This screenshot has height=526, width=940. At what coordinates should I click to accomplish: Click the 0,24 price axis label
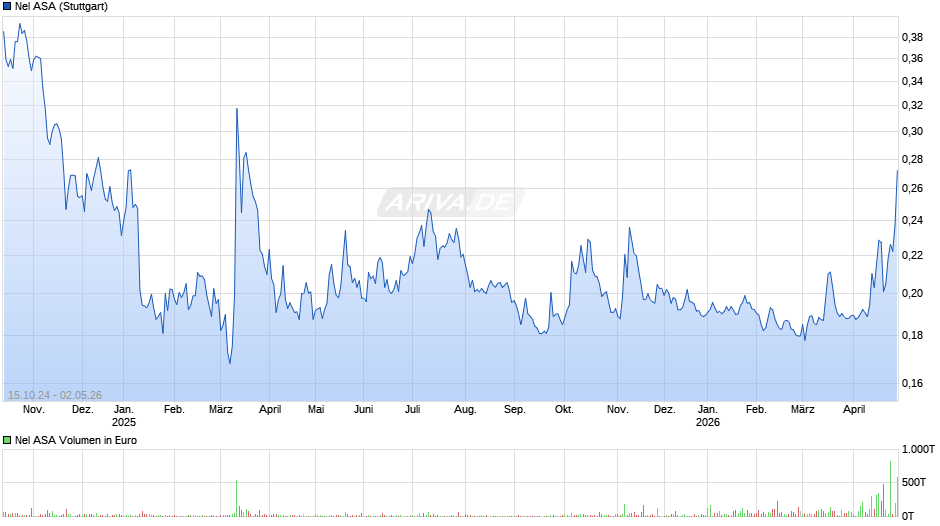912,221
